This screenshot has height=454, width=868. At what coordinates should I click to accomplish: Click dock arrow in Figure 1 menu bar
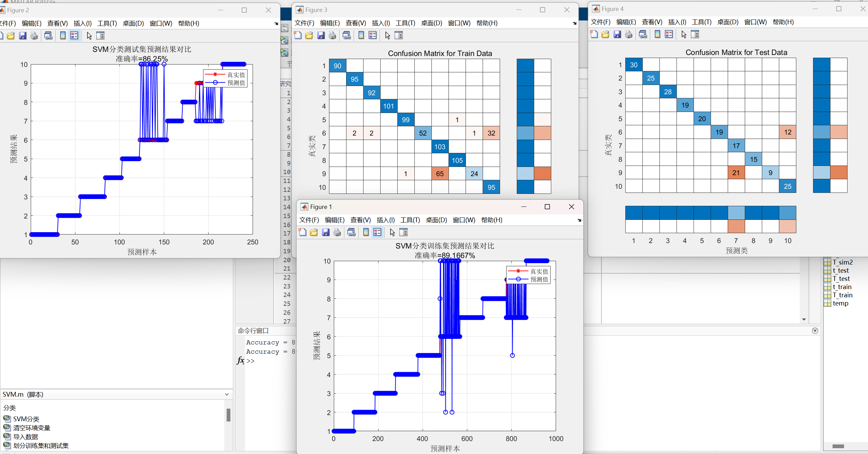(x=579, y=221)
